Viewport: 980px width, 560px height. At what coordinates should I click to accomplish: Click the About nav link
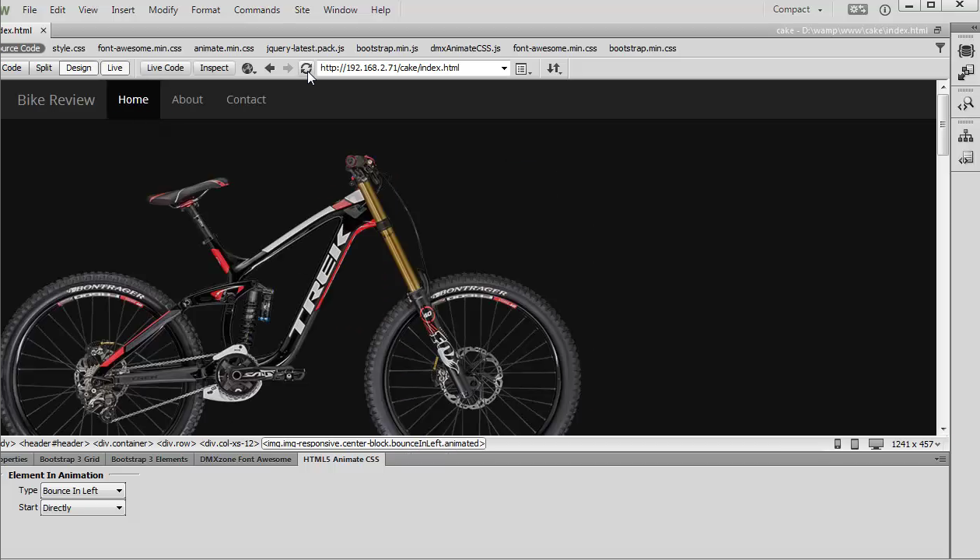[x=187, y=100]
